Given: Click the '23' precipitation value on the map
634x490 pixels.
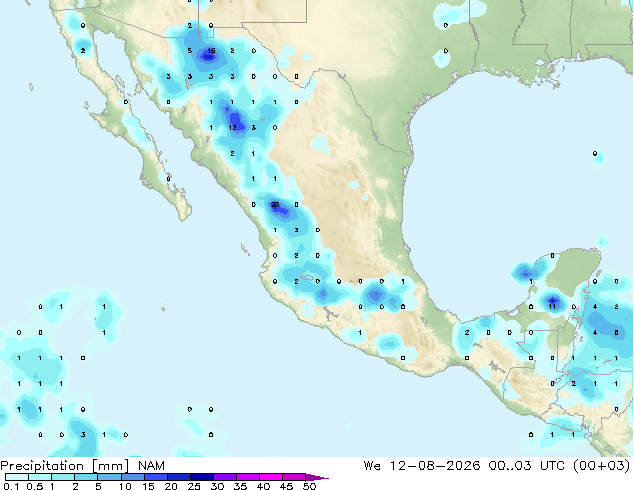Looking at the screenshot, I should (275, 205).
